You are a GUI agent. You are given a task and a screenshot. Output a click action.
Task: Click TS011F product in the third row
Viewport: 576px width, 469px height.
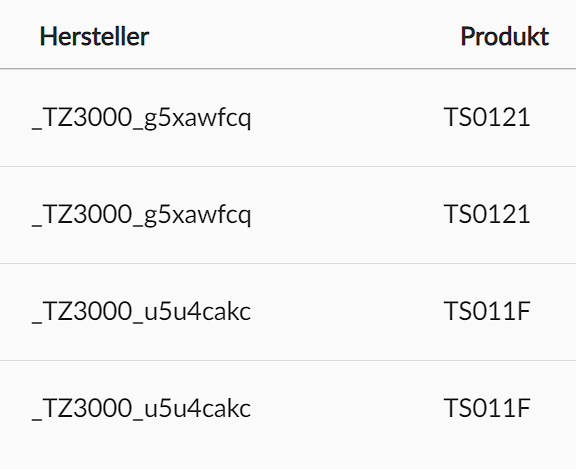pyautogui.click(x=487, y=311)
